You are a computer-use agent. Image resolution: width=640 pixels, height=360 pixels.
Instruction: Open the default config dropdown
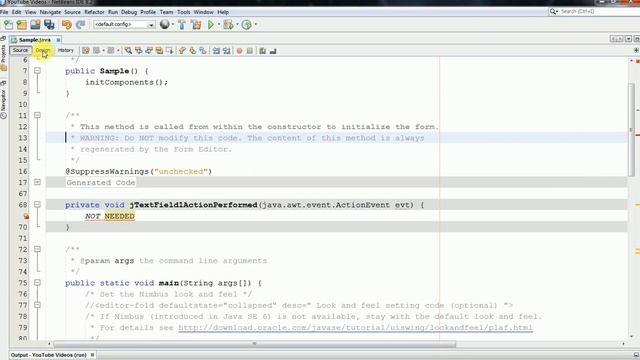click(x=124, y=24)
